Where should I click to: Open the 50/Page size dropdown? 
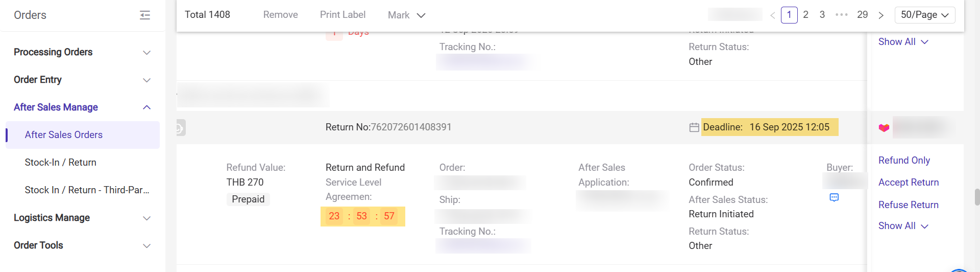[924, 15]
